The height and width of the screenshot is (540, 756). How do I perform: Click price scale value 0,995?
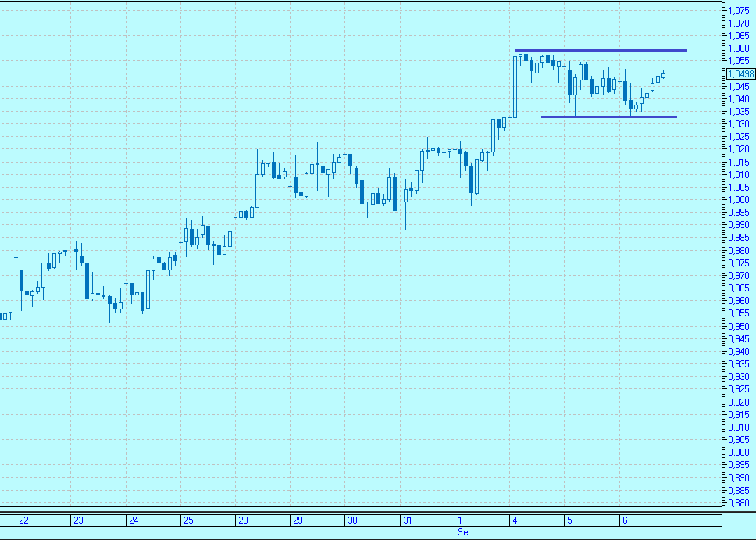pos(739,213)
